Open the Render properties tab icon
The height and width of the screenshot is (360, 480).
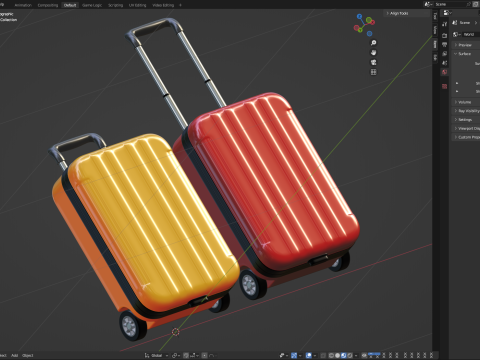[444, 35]
